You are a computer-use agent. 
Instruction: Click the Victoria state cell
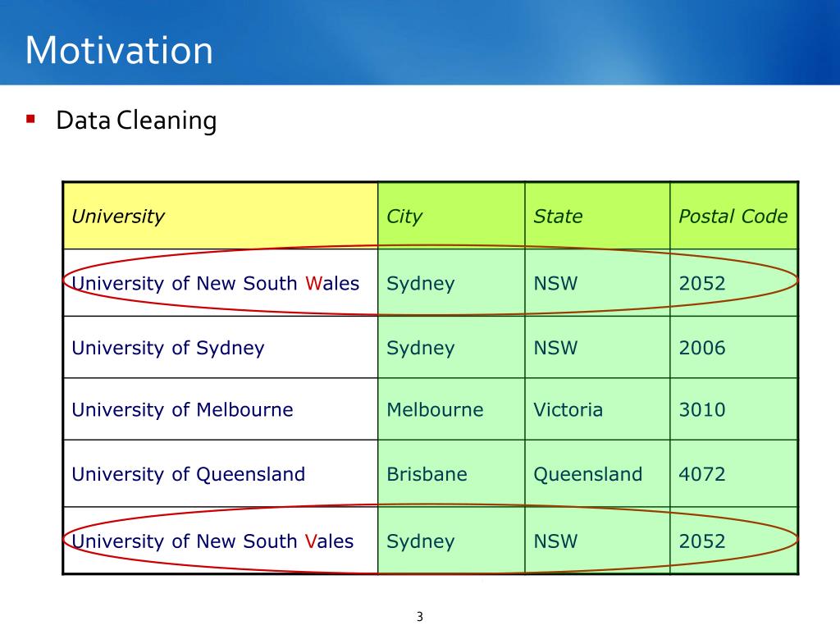pyautogui.click(x=597, y=409)
